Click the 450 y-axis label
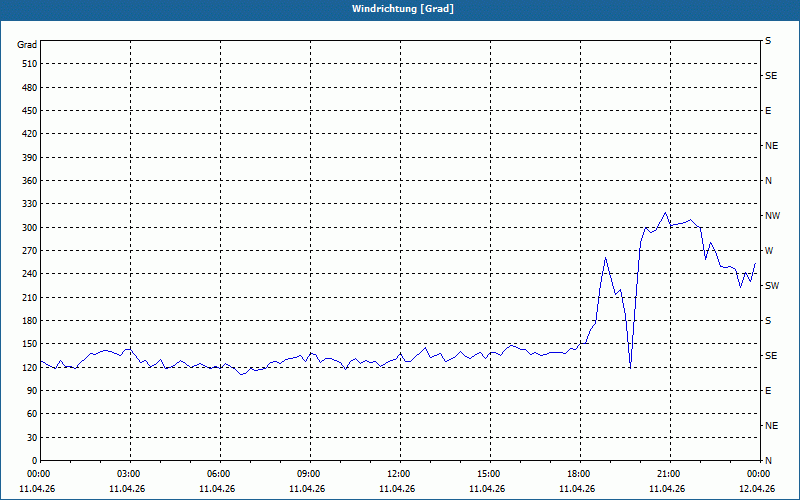Viewport: 800px width, 500px height. point(30,111)
